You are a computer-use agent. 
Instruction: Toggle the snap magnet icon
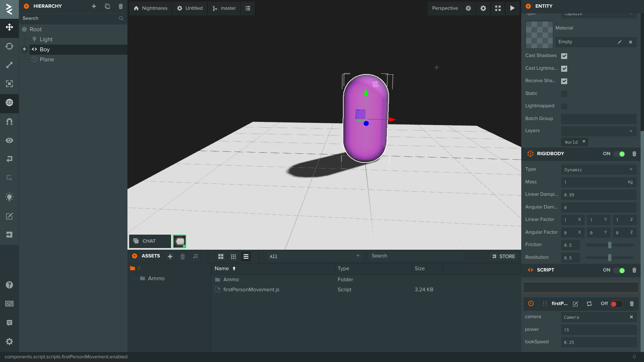point(9,122)
